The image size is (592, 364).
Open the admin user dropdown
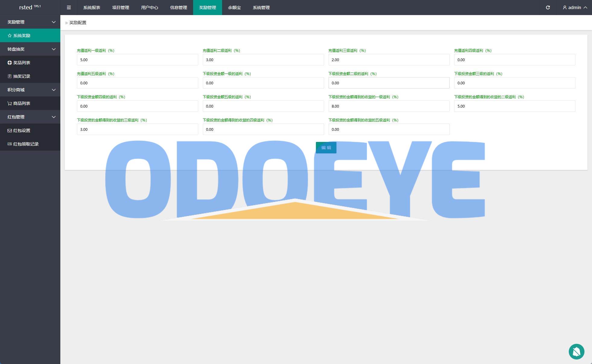575,8
